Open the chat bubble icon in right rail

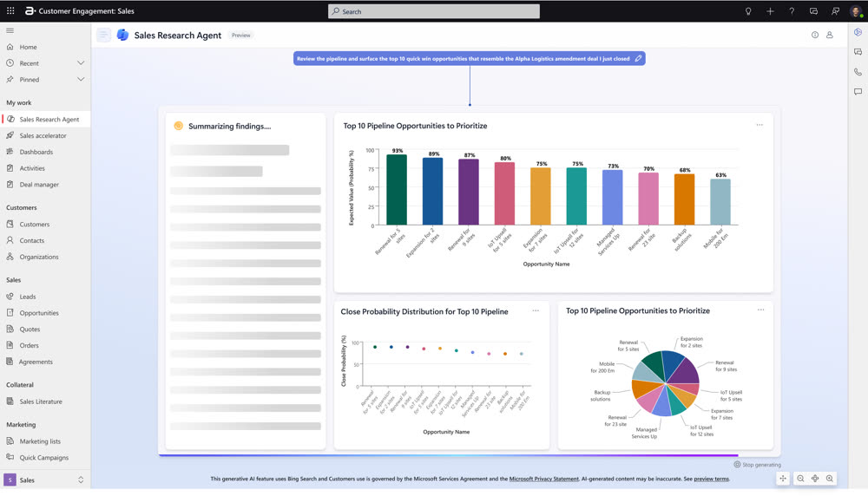pyautogui.click(x=858, y=92)
